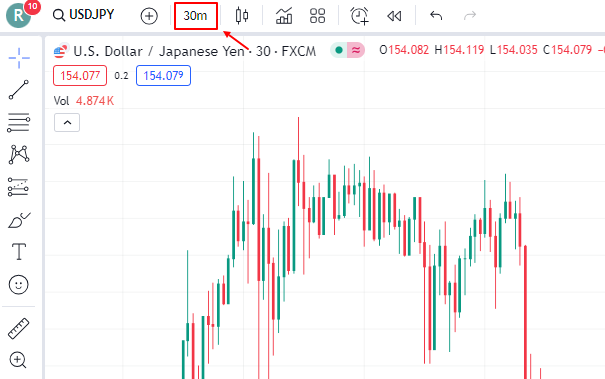Click the USDJPY symbol search field

84,15
